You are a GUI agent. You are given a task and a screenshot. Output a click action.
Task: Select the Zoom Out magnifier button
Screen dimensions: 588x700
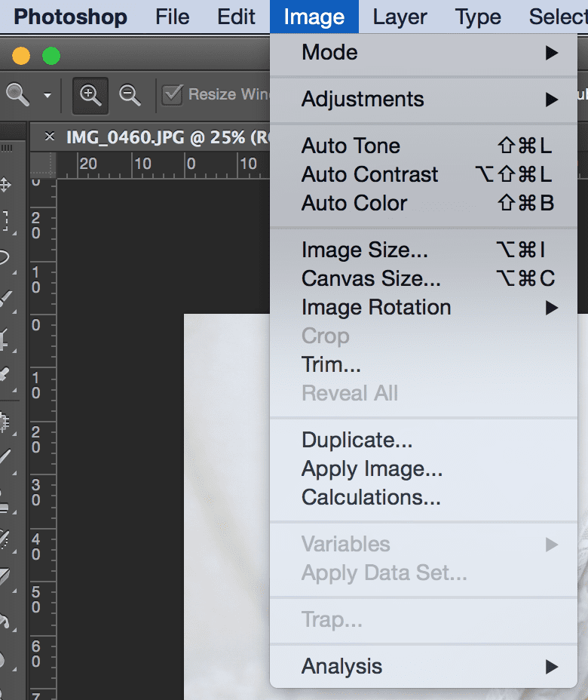pyautogui.click(x=130, y=96)
